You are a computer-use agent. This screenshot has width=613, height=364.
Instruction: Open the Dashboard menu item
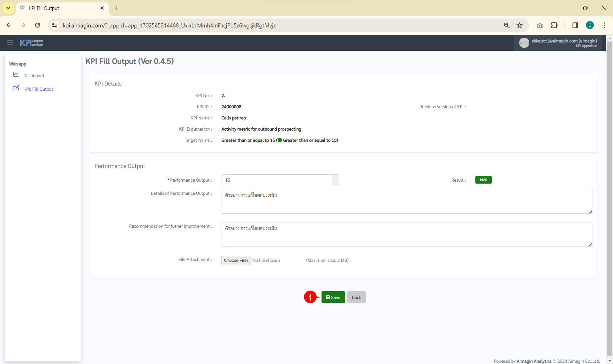[34, 76]
